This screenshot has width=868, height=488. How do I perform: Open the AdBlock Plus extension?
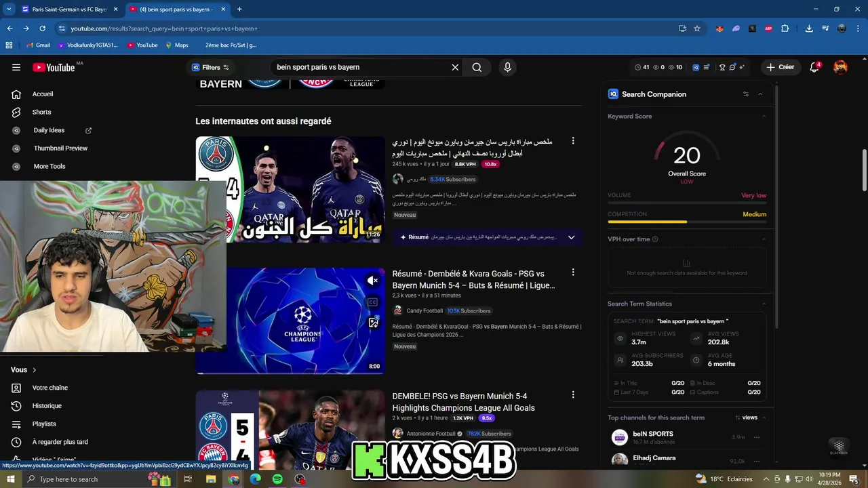click(x=768, y=28)
